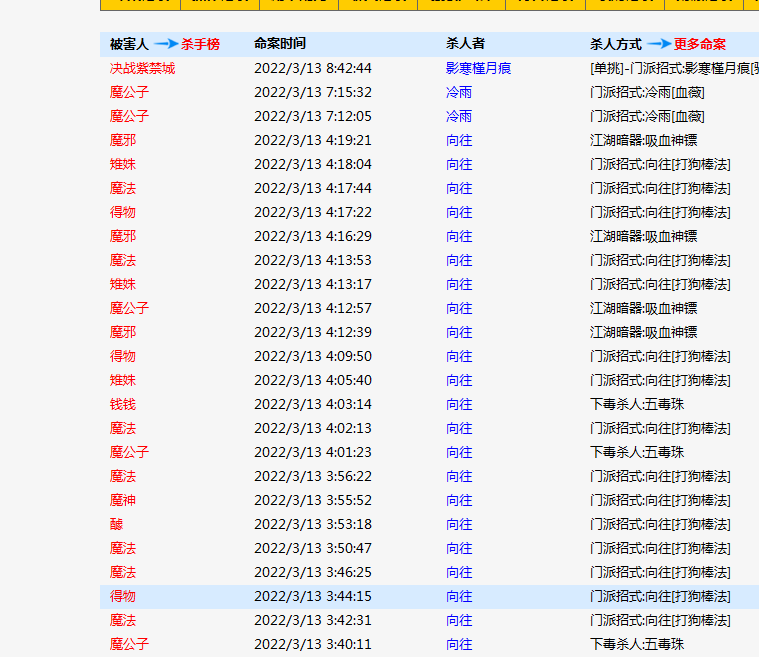Click killer 向往 in the 4:05:40 row
Viewport: 759px width, 657px height.
tap(459, 381)
